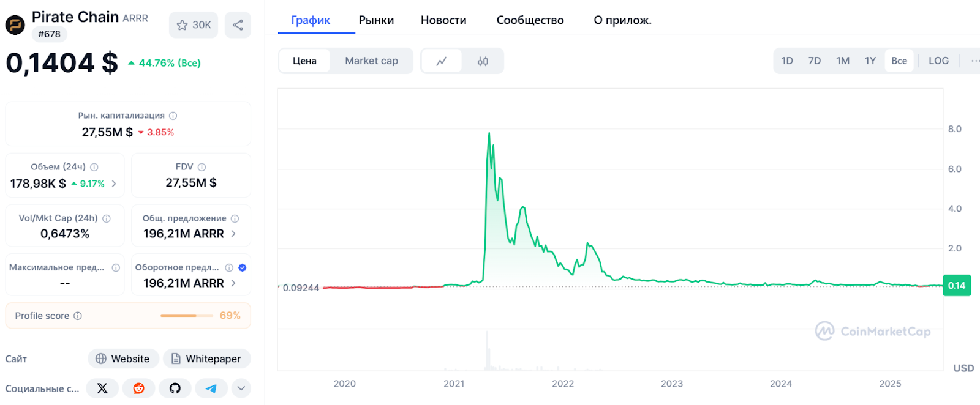Click the market cap value 27,55M $

tap(107, 132)
